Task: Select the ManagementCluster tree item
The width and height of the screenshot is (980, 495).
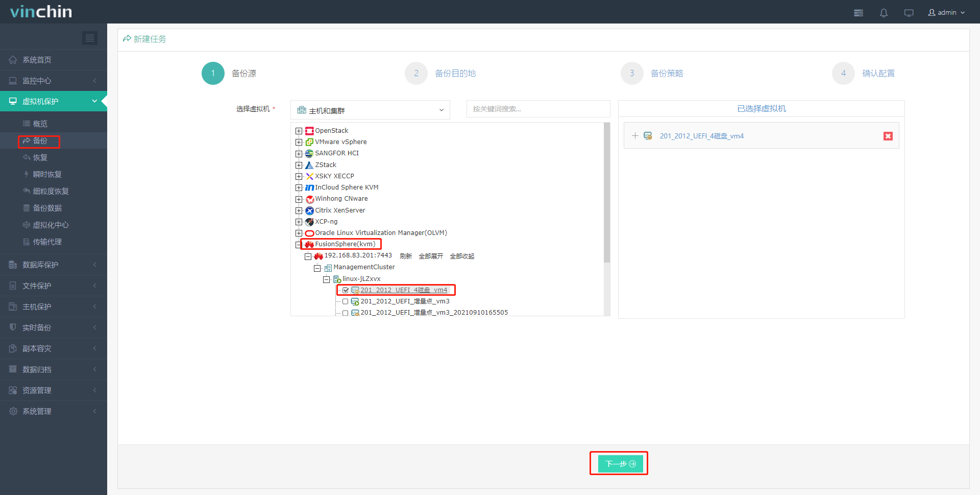Action: 364,267
